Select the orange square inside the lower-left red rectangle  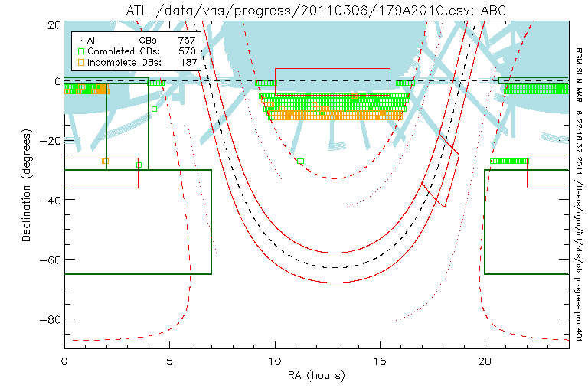coord(105,161)
